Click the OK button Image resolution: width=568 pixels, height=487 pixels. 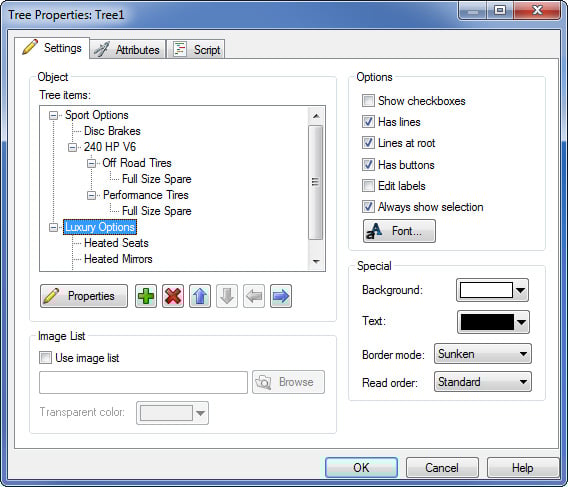(361, 467)
